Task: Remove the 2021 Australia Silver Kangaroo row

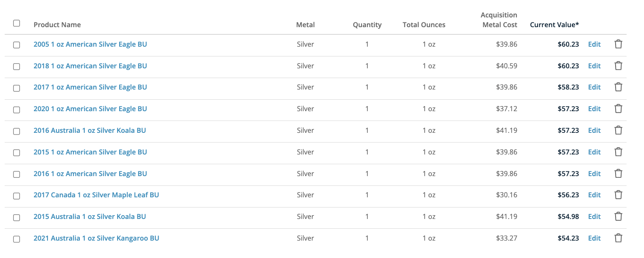Action: pos(618,238)
